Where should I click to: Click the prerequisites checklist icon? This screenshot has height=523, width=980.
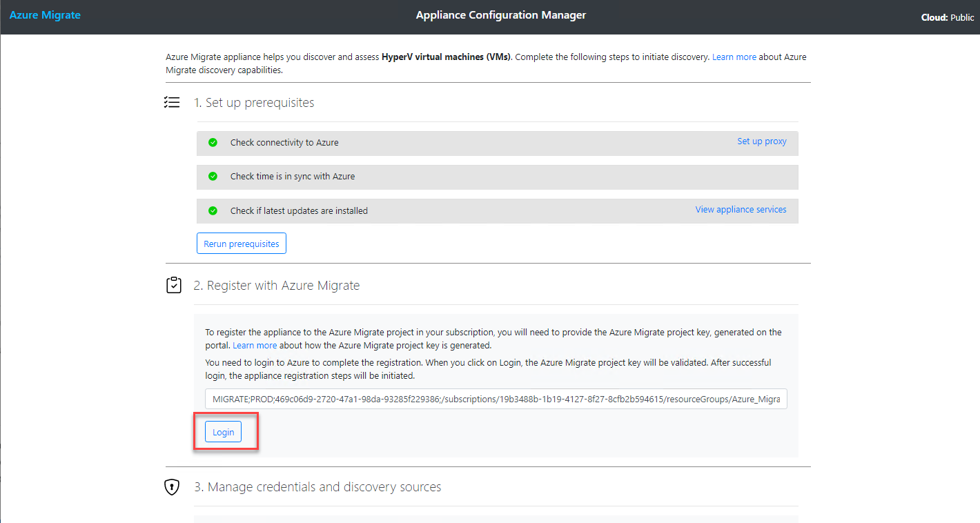click(x=172, y=103)
